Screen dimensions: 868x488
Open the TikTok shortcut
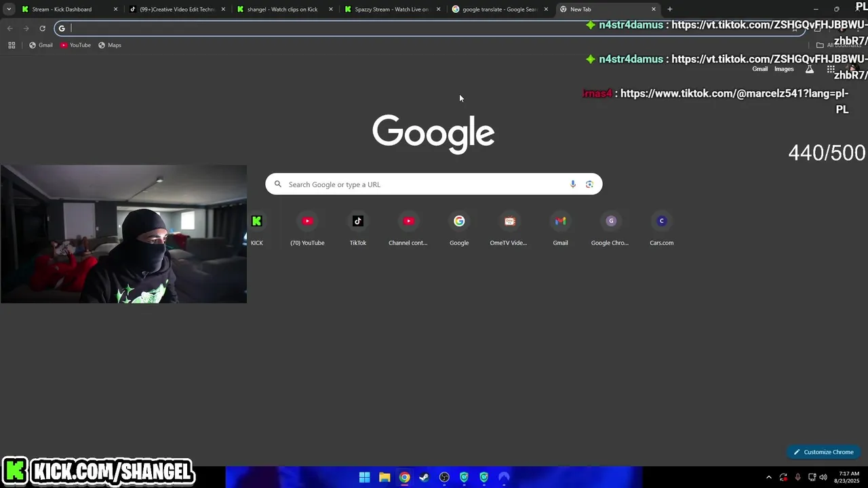click(x=358, y=228)
